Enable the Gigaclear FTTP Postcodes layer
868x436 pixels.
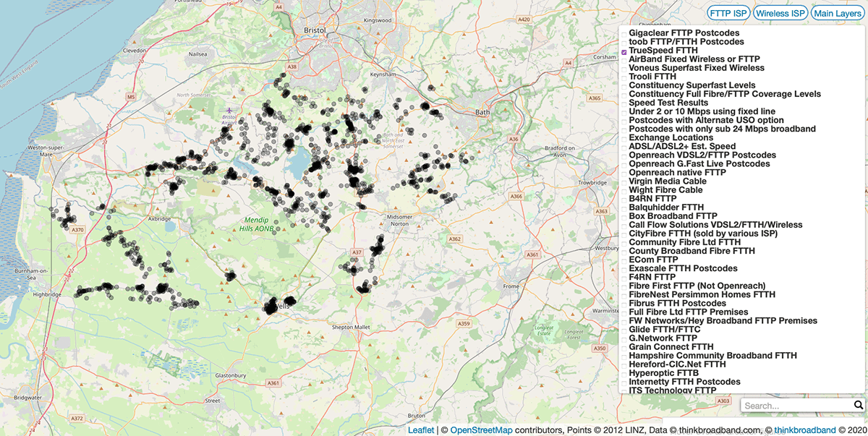[x=624, y=33]
